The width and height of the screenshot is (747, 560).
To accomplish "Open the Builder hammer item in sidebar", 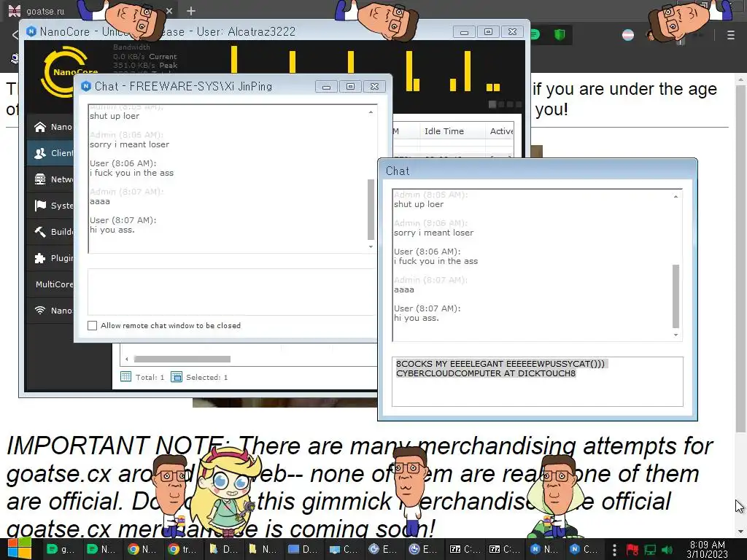I will (x=50, y=231).
